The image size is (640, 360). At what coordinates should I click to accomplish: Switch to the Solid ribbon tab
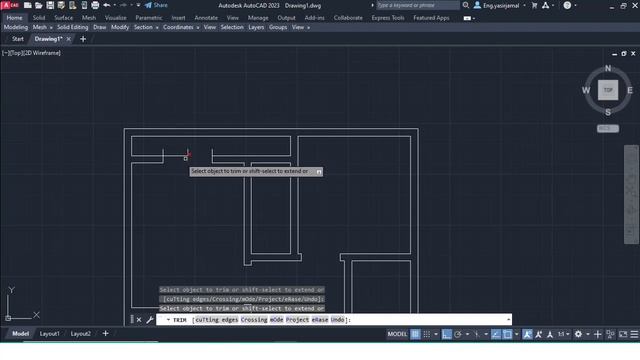[x=39, y=18]
